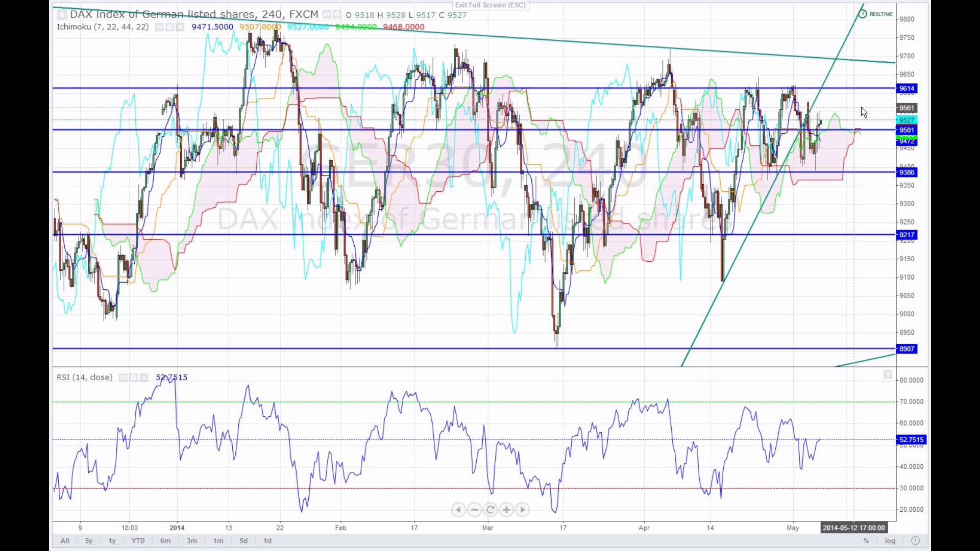This screenshot has height=551, width=980.
Task: Zoom in chart with plus button
Action: [506, 510]
